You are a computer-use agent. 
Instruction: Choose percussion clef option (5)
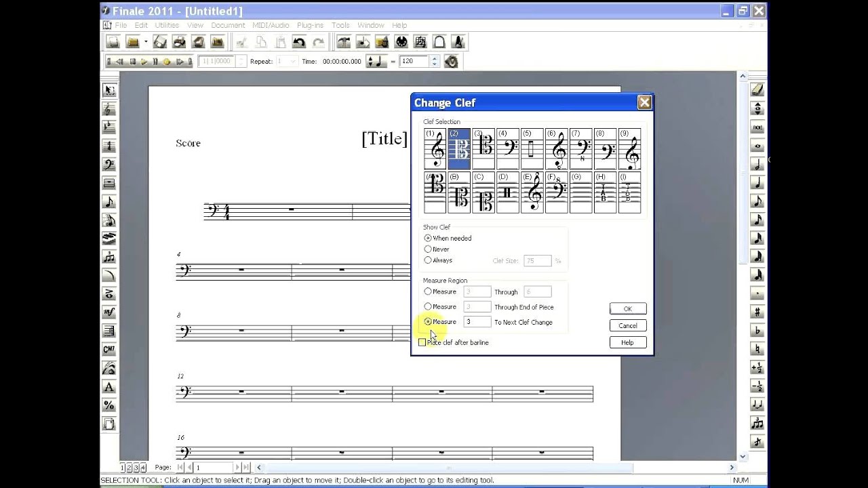click(532, 148)
